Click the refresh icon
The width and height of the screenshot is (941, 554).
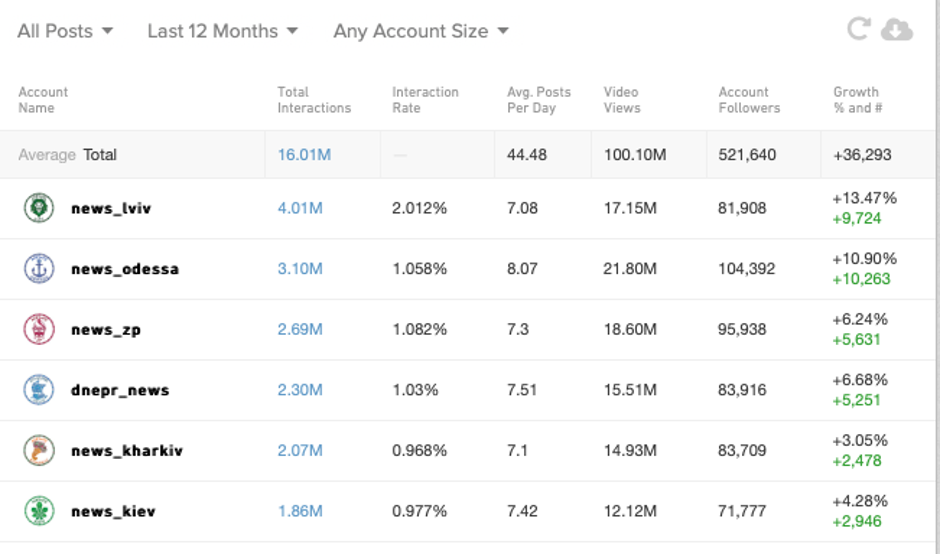tap(857, 30)
